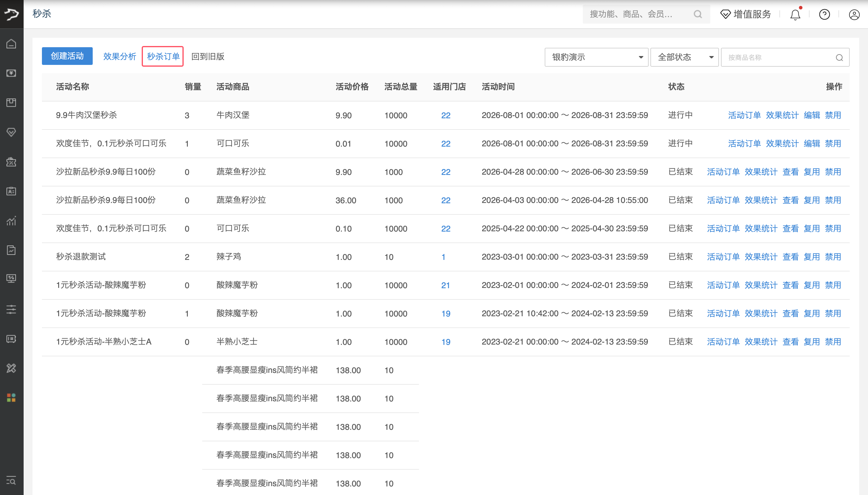Click the 增值服务 link

[x=752, y=14]
